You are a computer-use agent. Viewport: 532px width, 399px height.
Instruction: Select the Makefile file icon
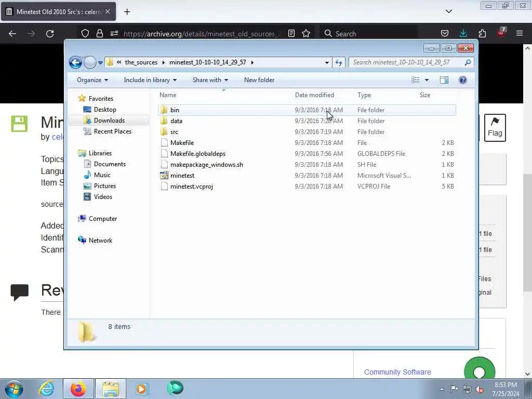(x=164, y=143)
